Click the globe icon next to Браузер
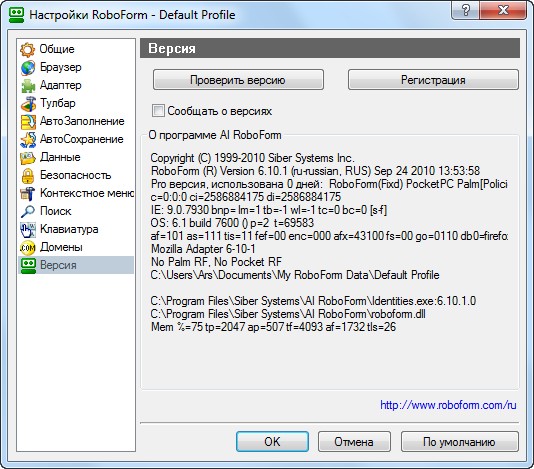The width and height of the screenshot is (534, 469). 27,68
